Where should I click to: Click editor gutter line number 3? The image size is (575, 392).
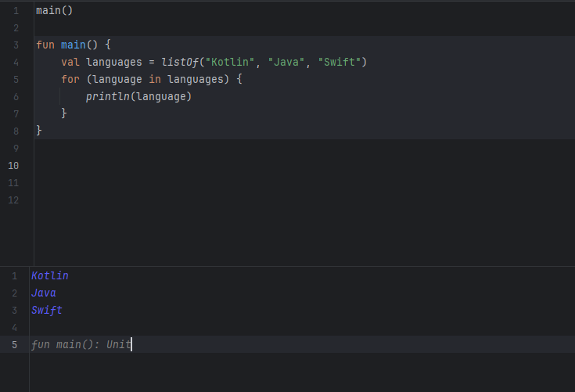pyautogui.click(x=16, y=45)
